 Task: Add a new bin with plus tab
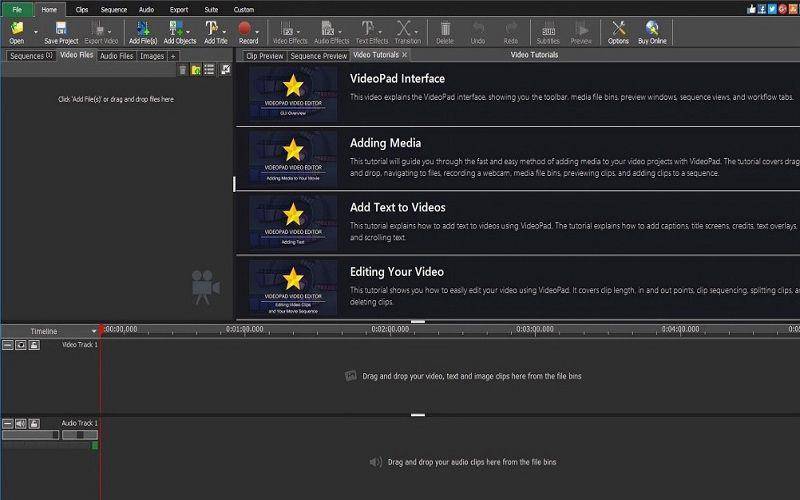(x=173, y=56)
